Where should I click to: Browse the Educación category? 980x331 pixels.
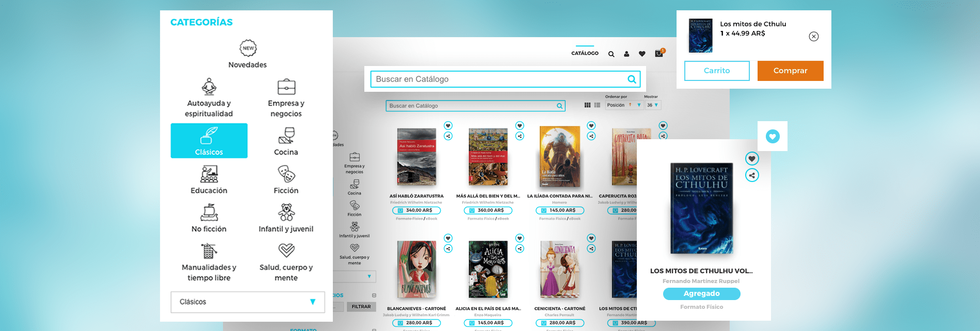pyautogui.click(x=209, y=179)
